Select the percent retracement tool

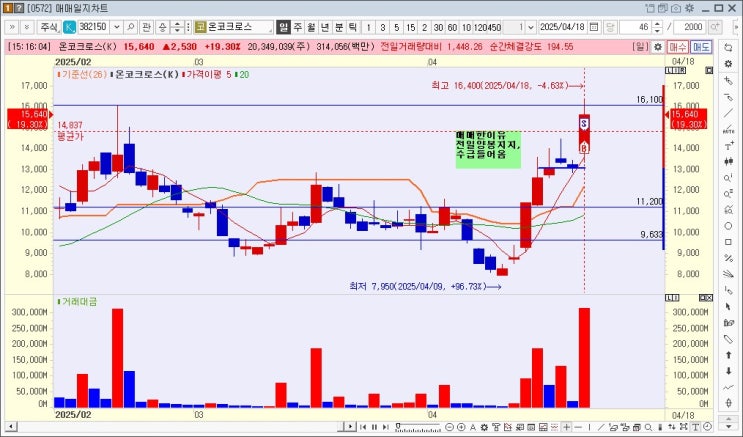(x=728, y=258)
